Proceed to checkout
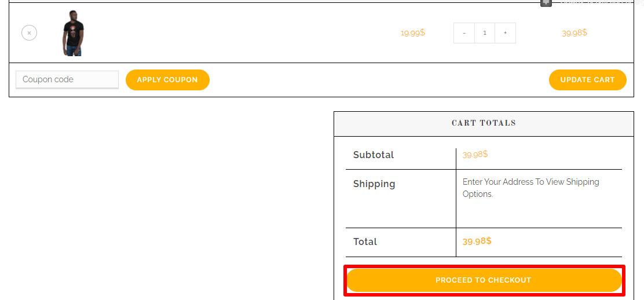644x300 pixels. (483, 280)
